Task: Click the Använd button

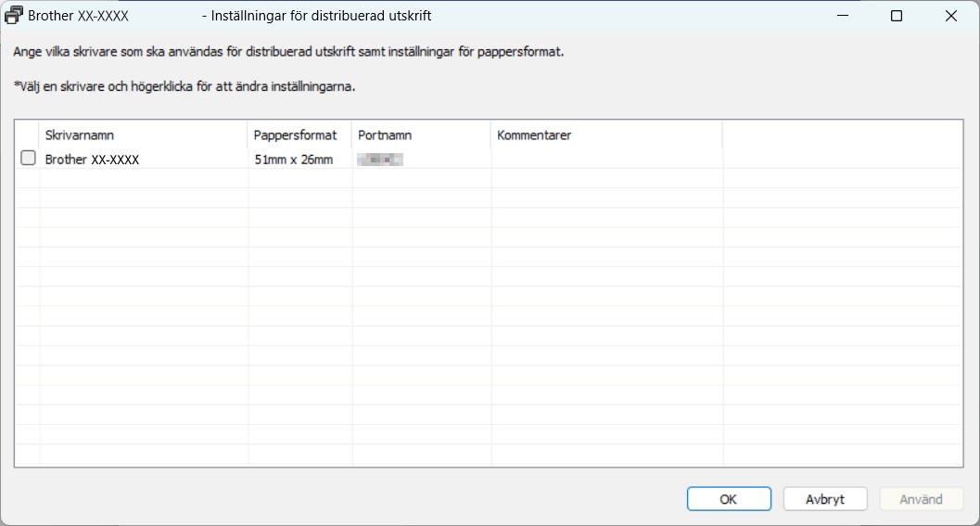Action: (921, 499)
